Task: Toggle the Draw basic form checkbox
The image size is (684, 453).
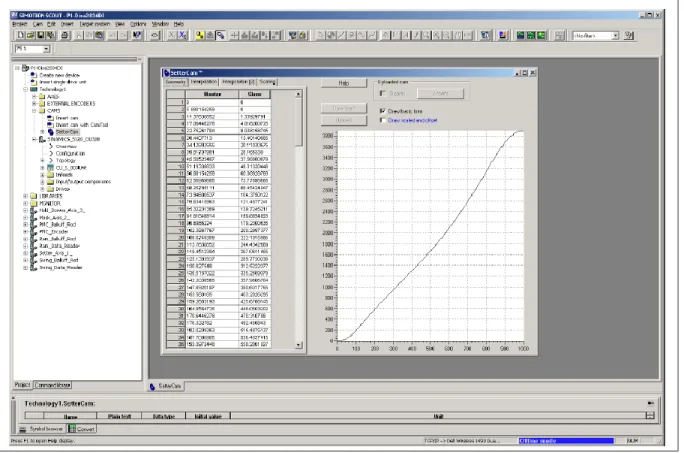Action: click(x=383, y=111)
